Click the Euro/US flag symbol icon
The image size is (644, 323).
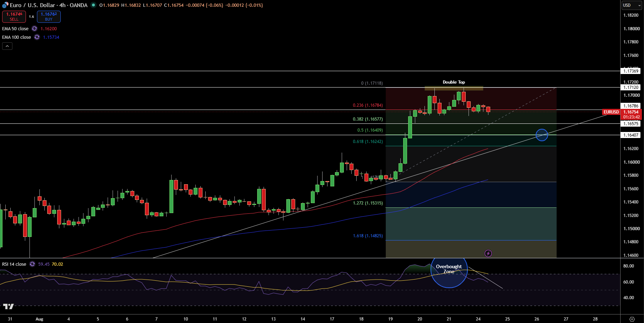[5, 5]
